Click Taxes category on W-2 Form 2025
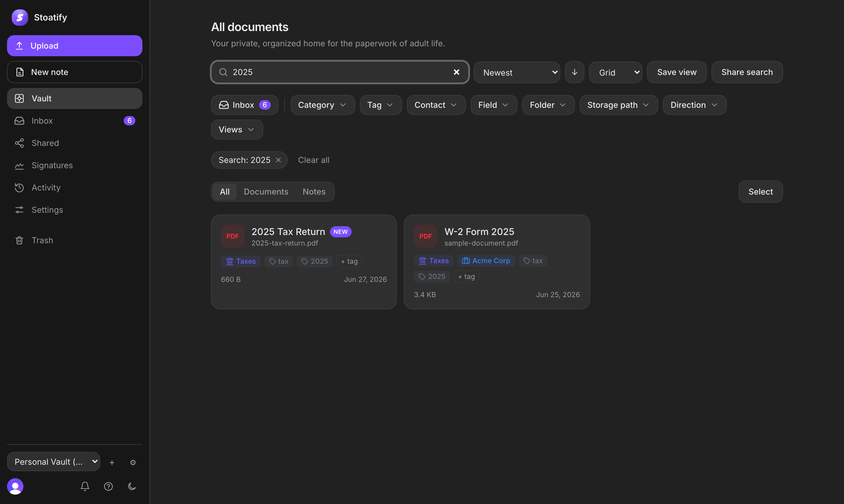 tap(434, 260)
